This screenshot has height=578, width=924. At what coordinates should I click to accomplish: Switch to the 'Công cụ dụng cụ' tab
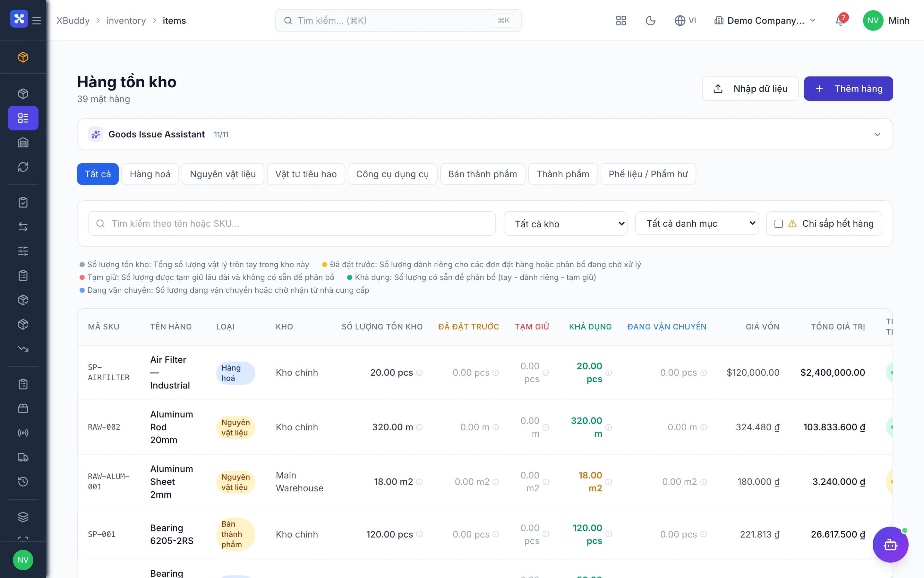click(392, 174)
